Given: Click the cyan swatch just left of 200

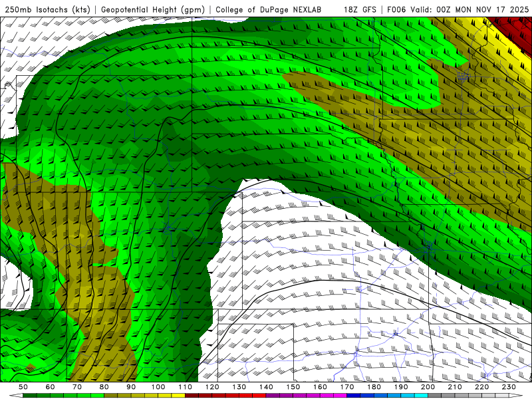Looking at the screenshot, I should pos(422,396).
